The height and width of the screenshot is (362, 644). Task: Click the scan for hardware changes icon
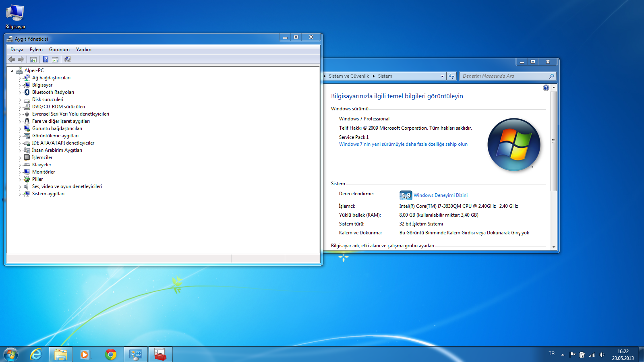coord(68,59)
